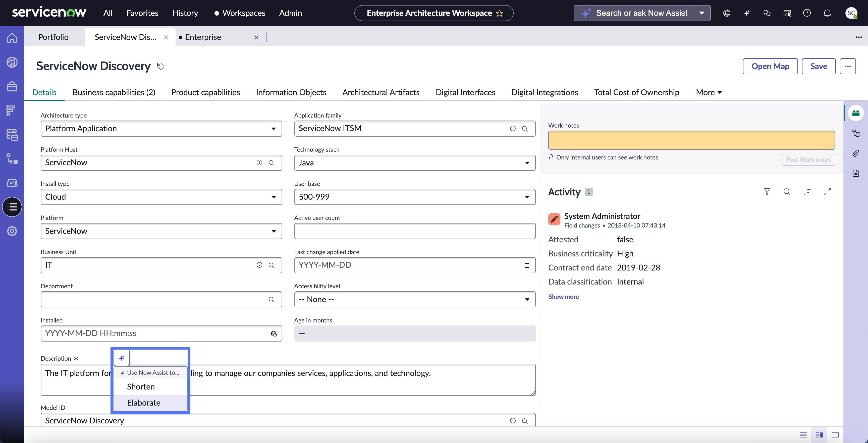
Task: Switch to Information Objects tab
Action: (291, 92)
